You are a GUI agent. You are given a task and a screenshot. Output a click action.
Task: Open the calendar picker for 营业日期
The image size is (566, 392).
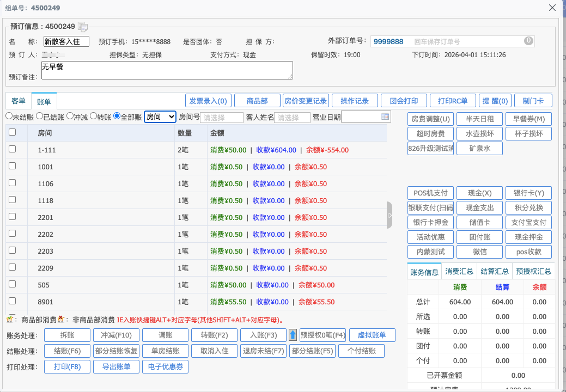point(385,117)
